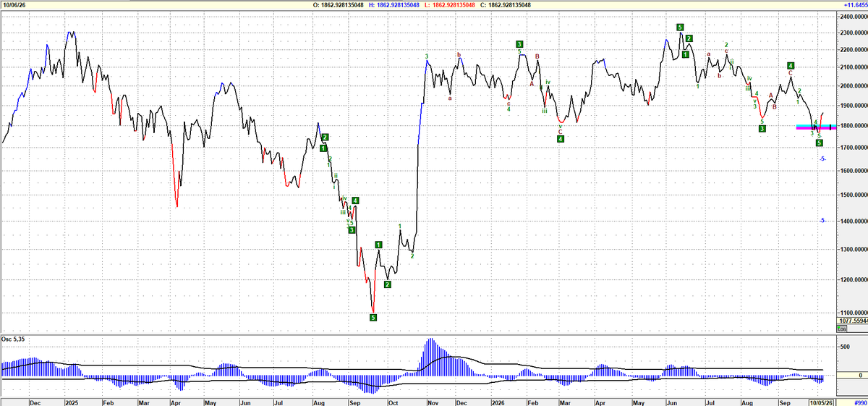The height and width of the screenshot is (406, 868).
Task: Click the 500 oscillator axis label
Action: click(843, 347)
